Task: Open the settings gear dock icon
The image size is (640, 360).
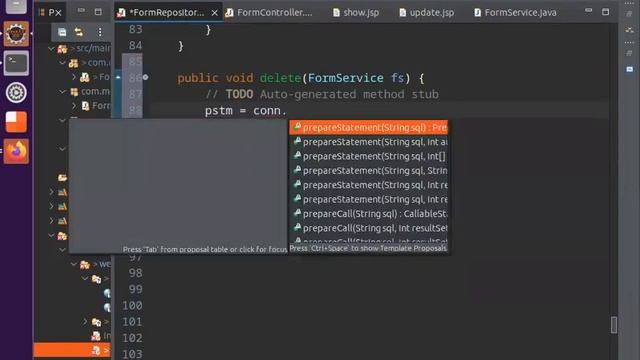Action: pos(16,93)
